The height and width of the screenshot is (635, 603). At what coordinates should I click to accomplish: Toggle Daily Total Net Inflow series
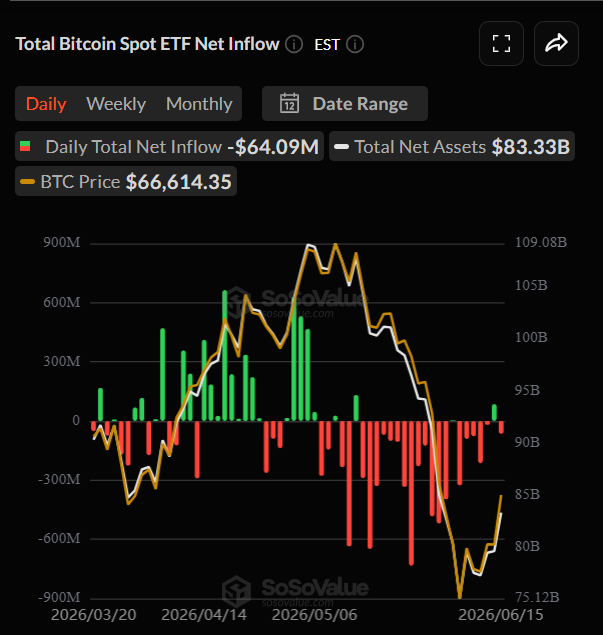click(169, 146)
